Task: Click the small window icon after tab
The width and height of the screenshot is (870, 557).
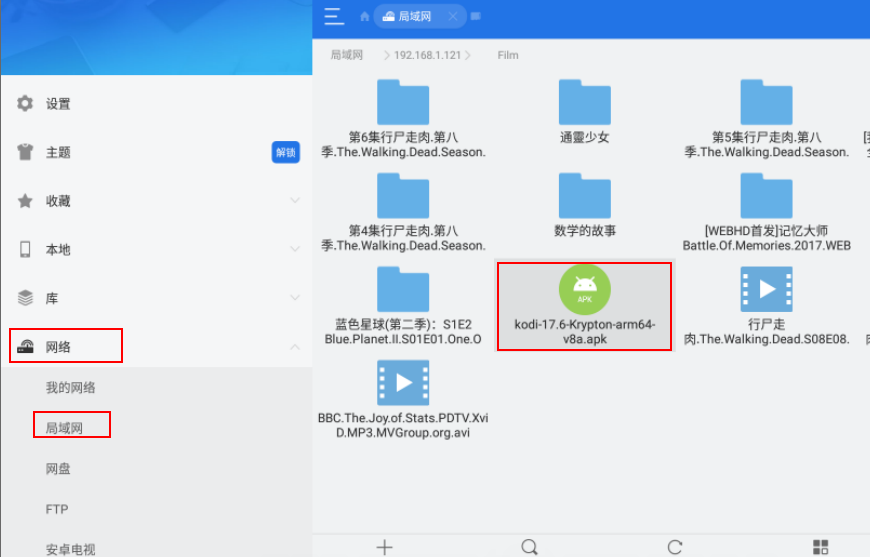Action: [476, 16]
